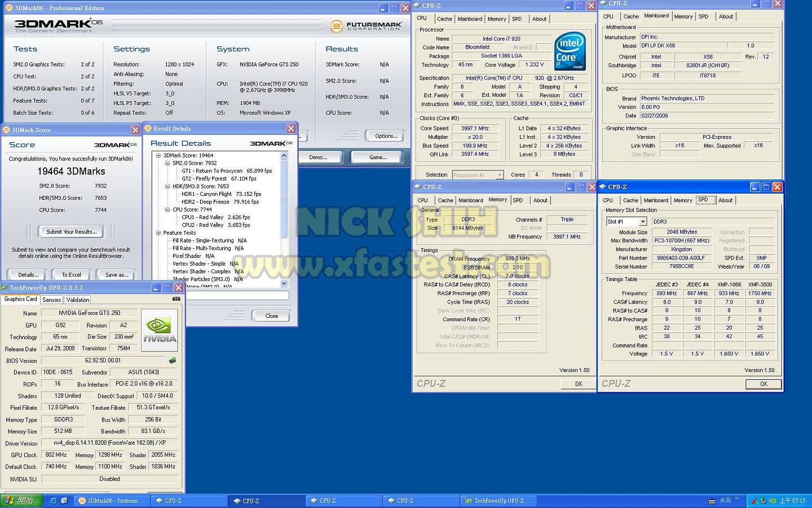Collapse the CPU Score tree node

click(x=167, y=209)
